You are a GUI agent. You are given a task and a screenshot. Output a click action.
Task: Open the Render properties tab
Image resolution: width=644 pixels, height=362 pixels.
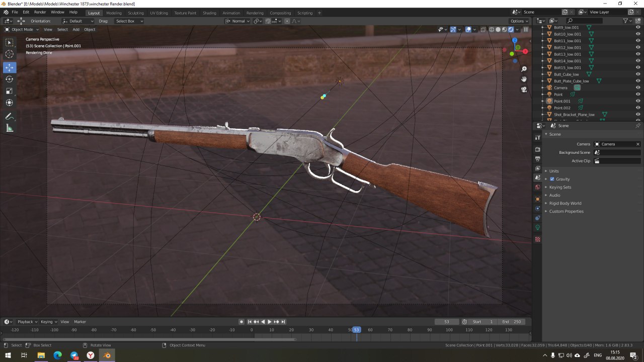(x=537, y=149)
